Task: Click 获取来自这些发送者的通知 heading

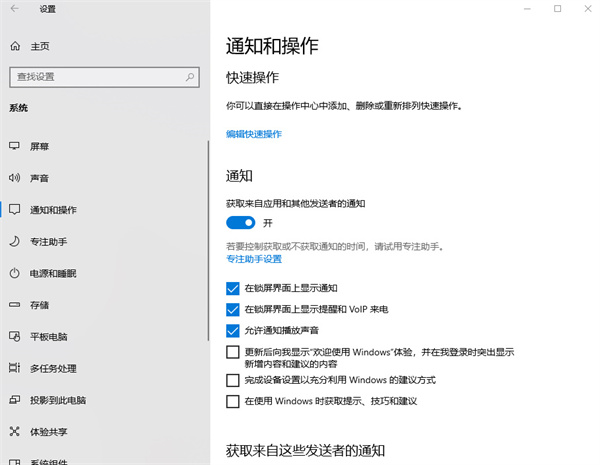Action: point(305,451)
